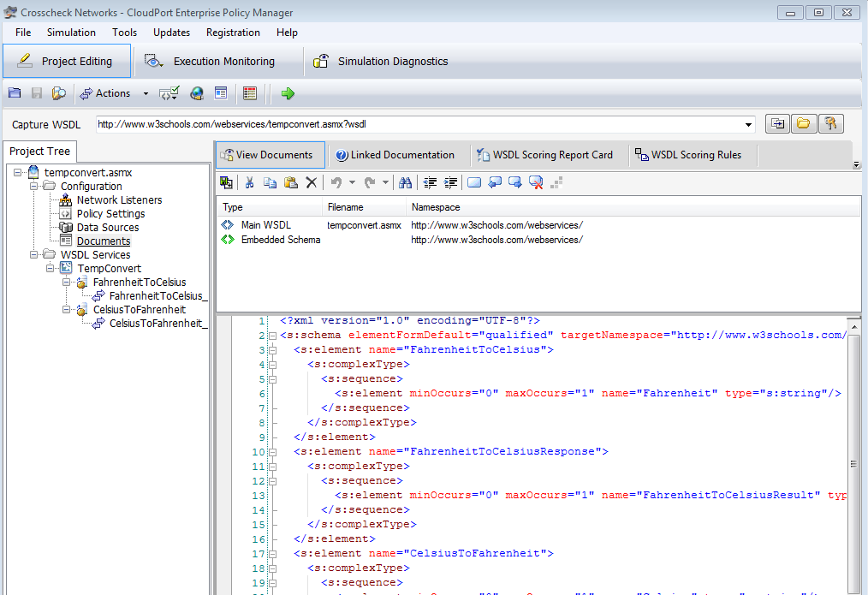This screenshot has width=868, height=595.
Task: Open the Actions toolbar button
Action: click(105, 93)
